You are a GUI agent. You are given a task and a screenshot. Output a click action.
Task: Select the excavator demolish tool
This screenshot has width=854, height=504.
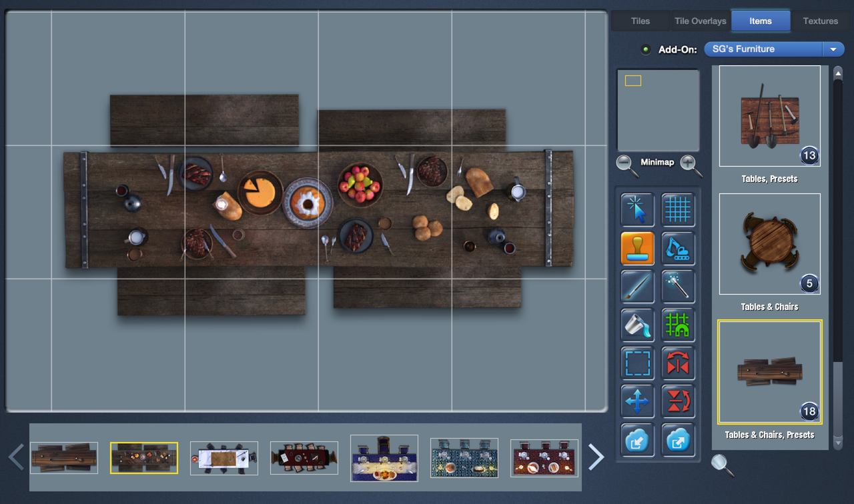click(x=678, y=248)
